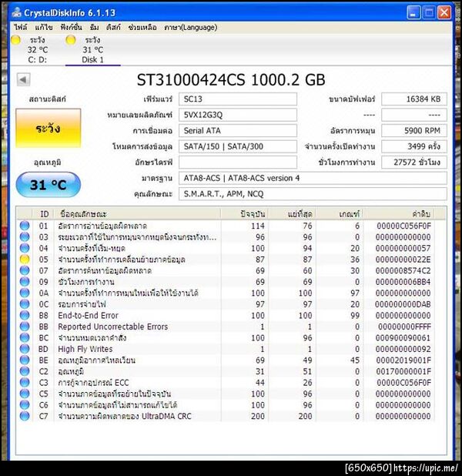Click the CrystalDiskInfo title bar icon
Image resolution: width=462 pixels, height=476 pixels.
(x=17, y=12)
